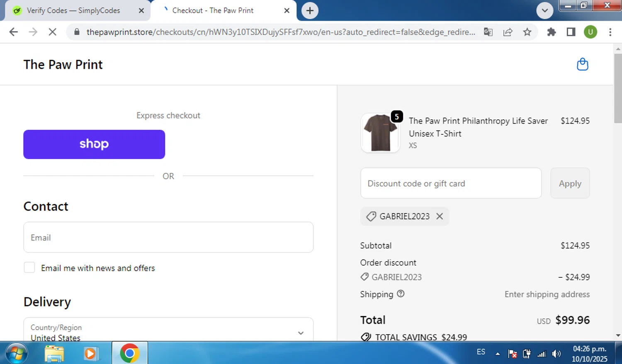Viewport: 622px width, 364px height.
Task: Open the Extensions puzzle icon
Action: [551, 32]
